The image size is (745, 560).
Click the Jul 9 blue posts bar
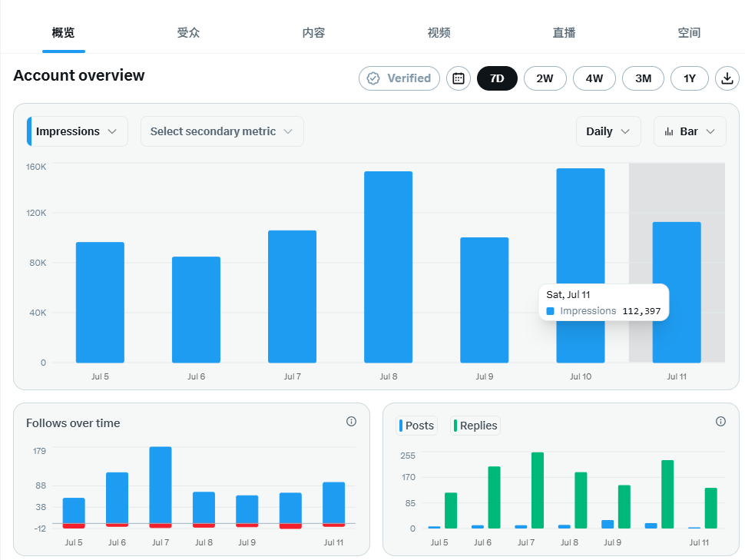[608, 525]
